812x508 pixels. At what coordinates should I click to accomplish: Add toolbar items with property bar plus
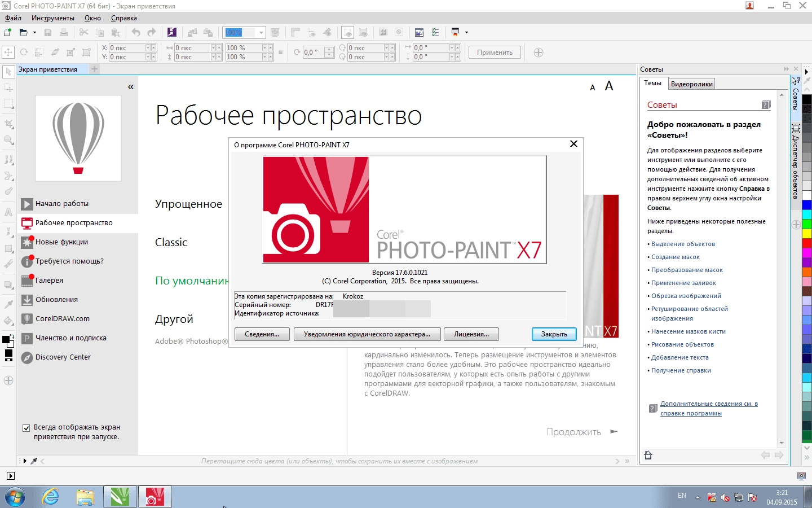pyautogui.click(x=539, y=52)
